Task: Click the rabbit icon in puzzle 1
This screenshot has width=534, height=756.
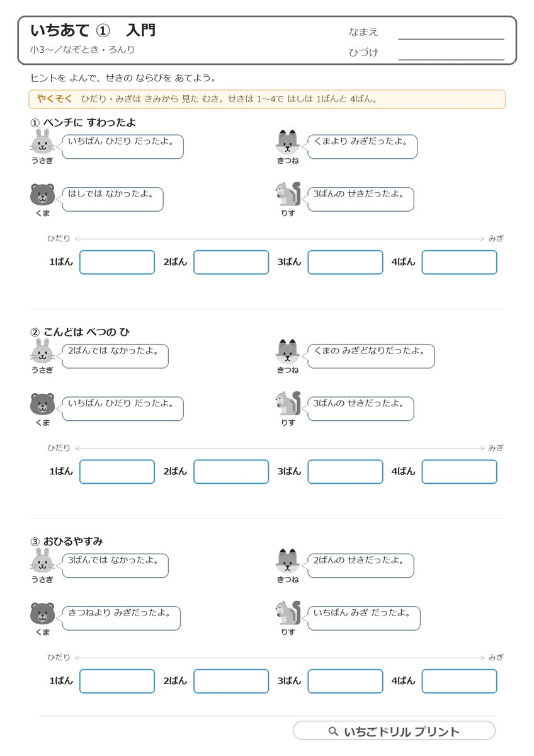Action: pos(42,142)
